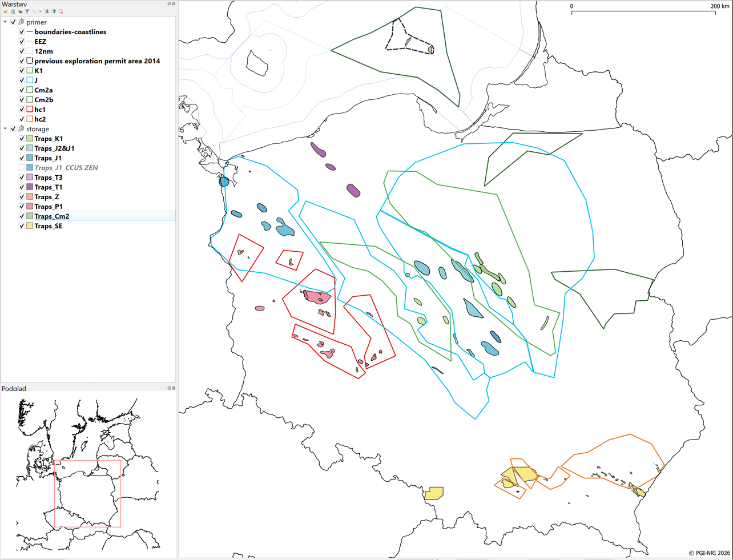This screenshot has height=560, width=733.
Task: Click Filter Legend by Expression icon
Action: [x=34, y=11]
